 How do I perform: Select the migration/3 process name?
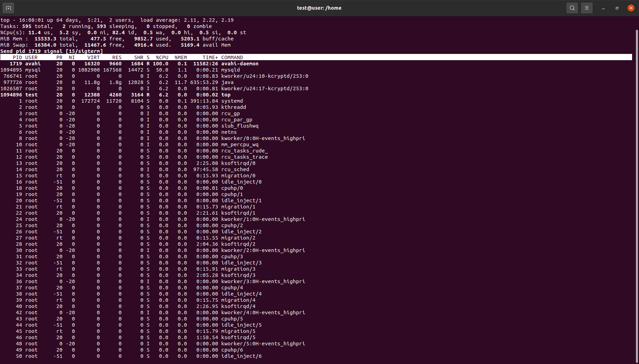[238, 269]
